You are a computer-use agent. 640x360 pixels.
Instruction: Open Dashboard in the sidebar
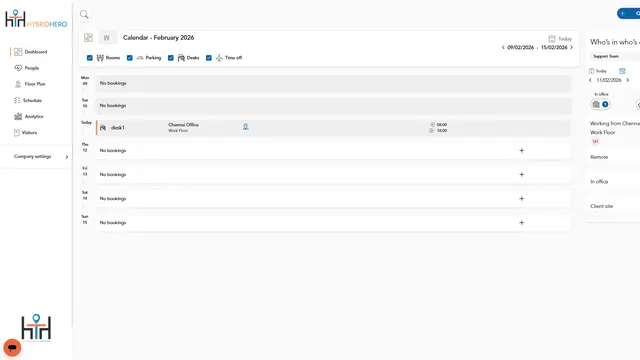[30, 52]
